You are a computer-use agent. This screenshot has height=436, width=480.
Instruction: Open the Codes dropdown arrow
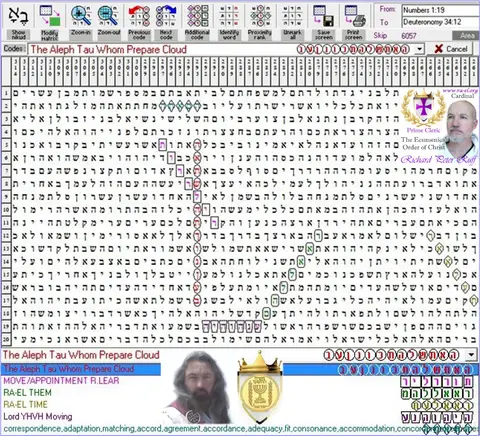(x=419, y=49)
